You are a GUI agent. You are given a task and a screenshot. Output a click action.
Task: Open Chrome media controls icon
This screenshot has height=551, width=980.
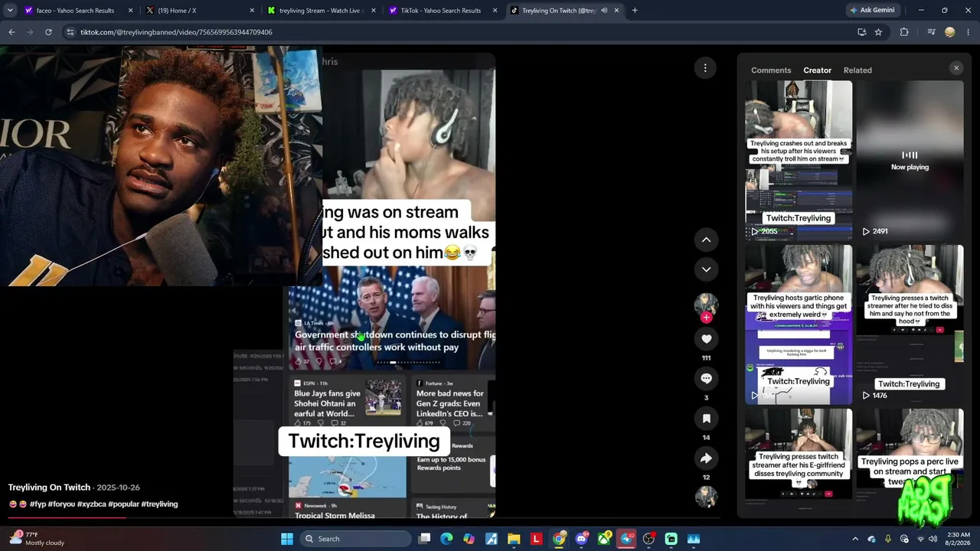pos(931,32)
